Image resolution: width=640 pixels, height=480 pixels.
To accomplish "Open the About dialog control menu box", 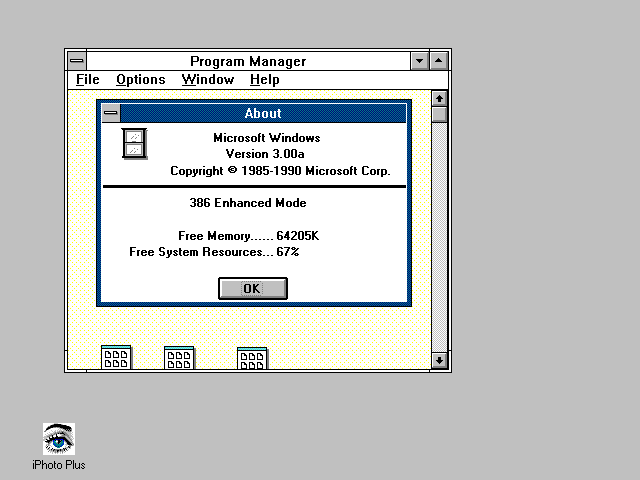I will [111, 113].
